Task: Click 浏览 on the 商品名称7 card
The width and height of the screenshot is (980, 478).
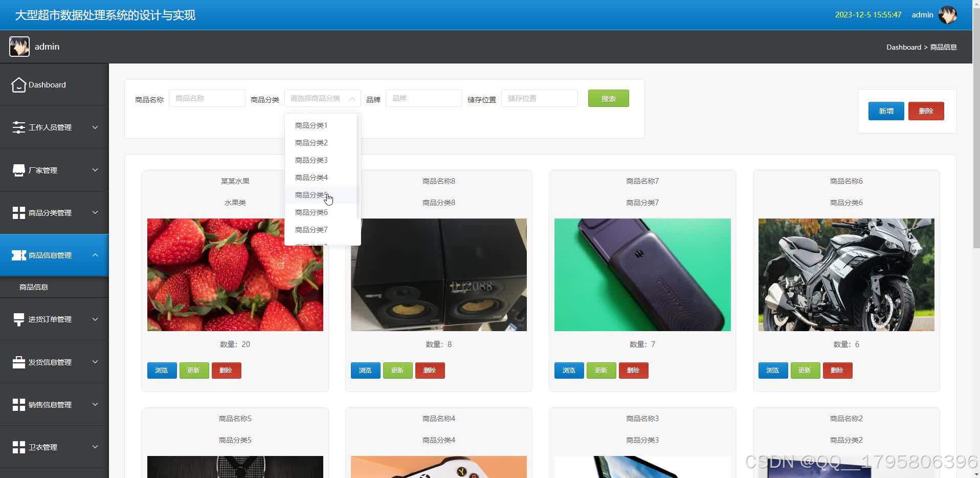Action: tap(569, 371)
